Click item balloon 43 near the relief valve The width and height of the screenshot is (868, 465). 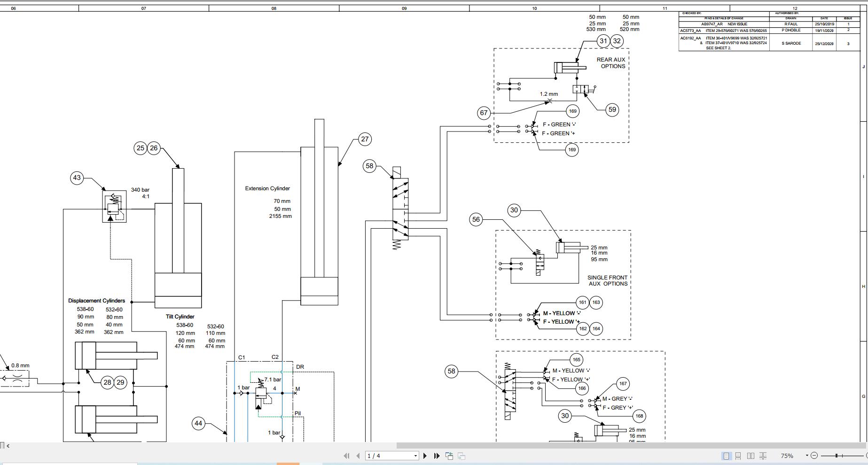[77, 178]
